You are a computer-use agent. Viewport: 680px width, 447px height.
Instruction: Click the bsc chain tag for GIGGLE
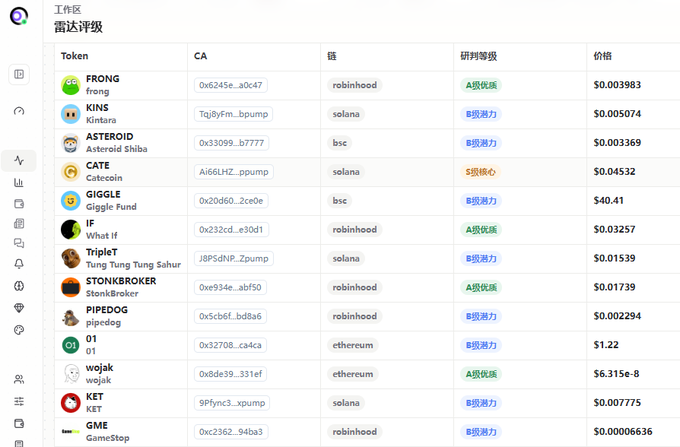[340, 201]
